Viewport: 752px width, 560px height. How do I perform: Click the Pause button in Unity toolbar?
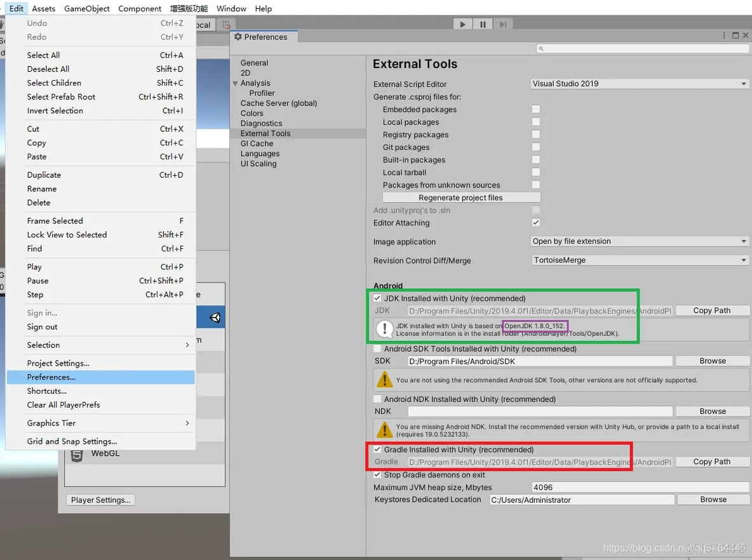(483, 24)
